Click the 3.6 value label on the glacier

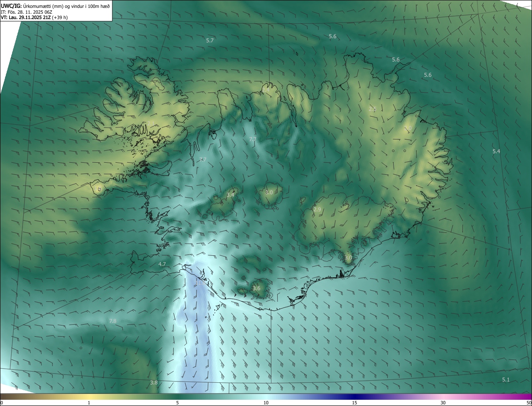pyautogui.click(x=256, y=288)
